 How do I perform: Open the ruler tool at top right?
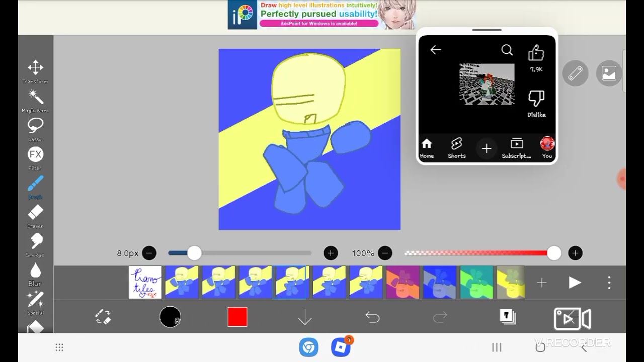pyautogui.click(x=576, y=73)
